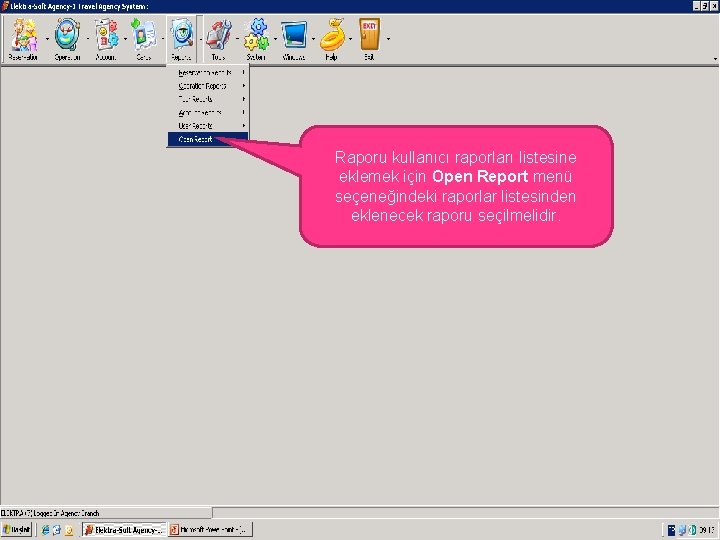Open the Operation Reports submenu

click(208, 86)
